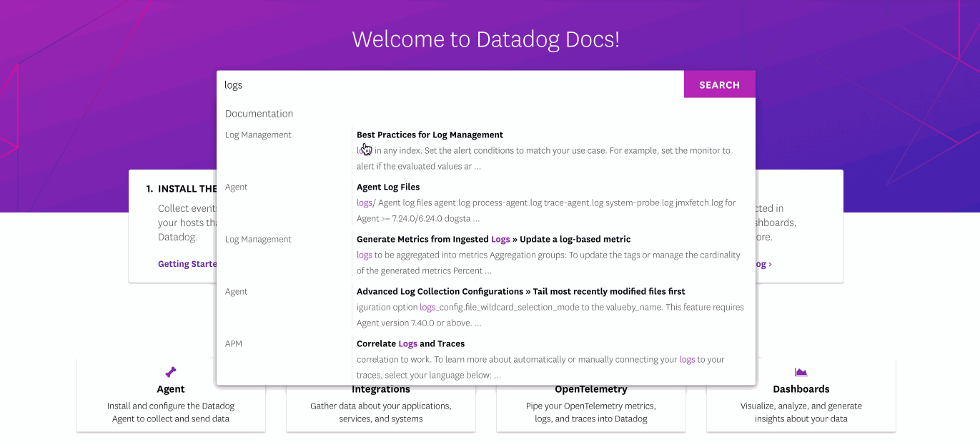The image size is (980, 445).
Task: Open the Agent card title
Action: tap(171, 389)
